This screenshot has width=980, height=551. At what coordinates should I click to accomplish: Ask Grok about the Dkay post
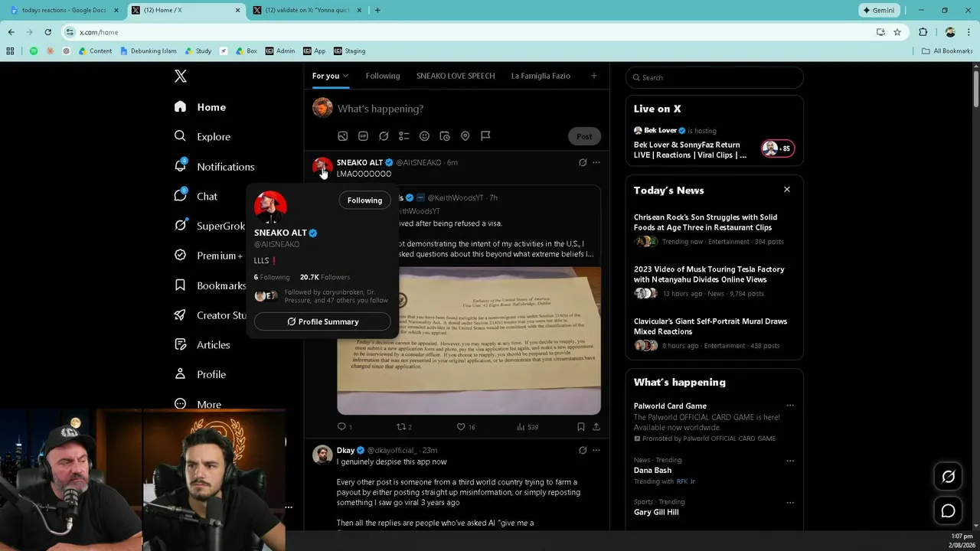click(583, 450)
